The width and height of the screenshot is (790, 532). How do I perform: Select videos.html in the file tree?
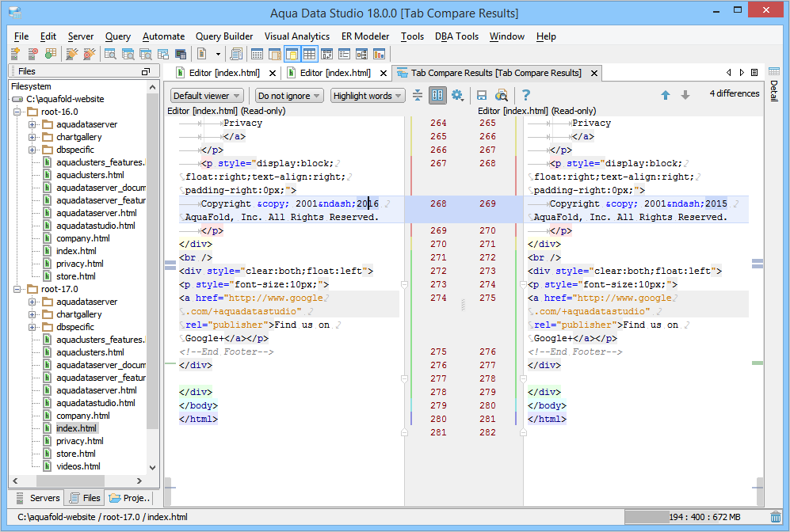(x=78, y=466)
